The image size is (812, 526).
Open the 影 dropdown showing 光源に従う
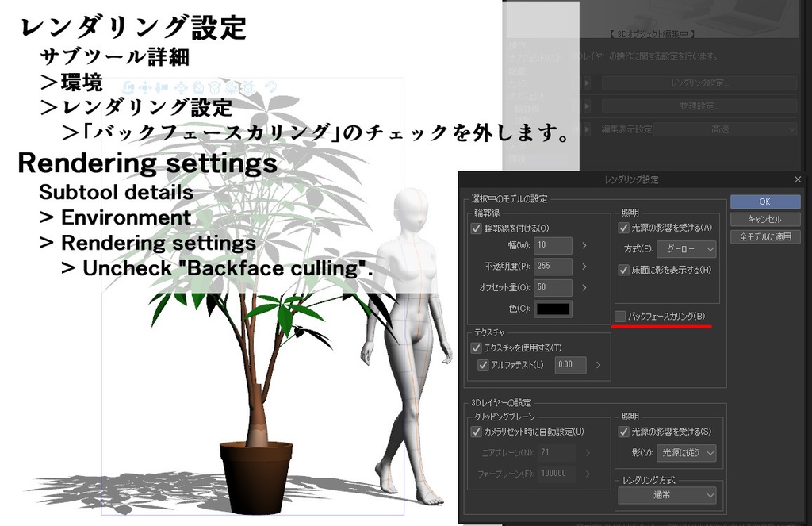tap(687, 453)
